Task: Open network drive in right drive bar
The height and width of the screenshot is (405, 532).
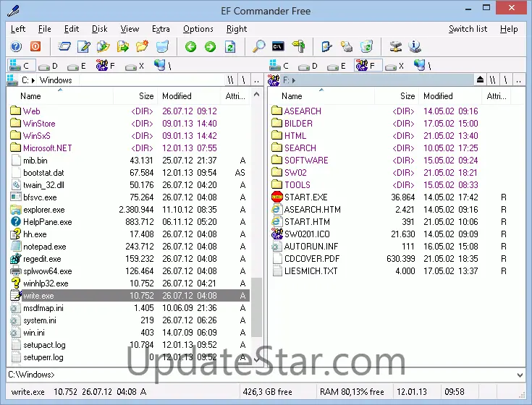Action: click(422, 65)
